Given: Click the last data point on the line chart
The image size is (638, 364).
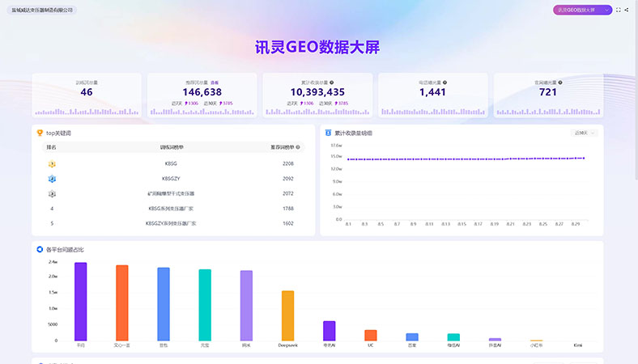Looking at the screenshot, I should click(584, 158).
